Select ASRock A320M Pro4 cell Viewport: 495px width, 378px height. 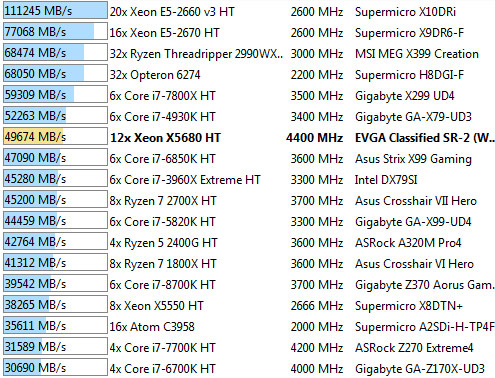(408, 243)
